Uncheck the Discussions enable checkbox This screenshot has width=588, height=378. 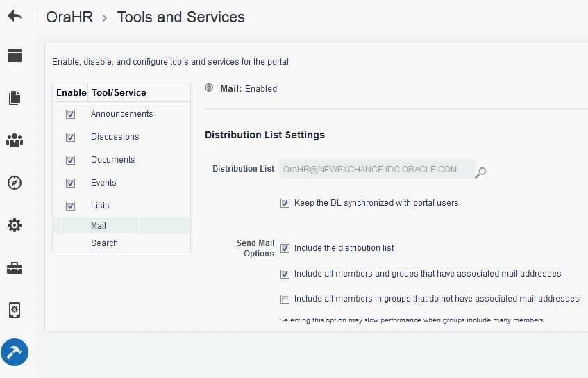(x=70, y=137)
